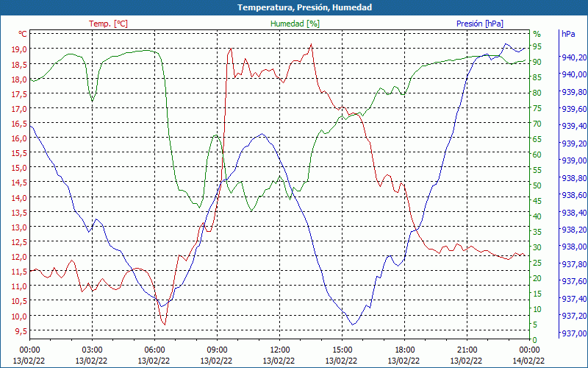Click the 45 humidity axis value
Viewport: 588px width, 368px height.
537,201
